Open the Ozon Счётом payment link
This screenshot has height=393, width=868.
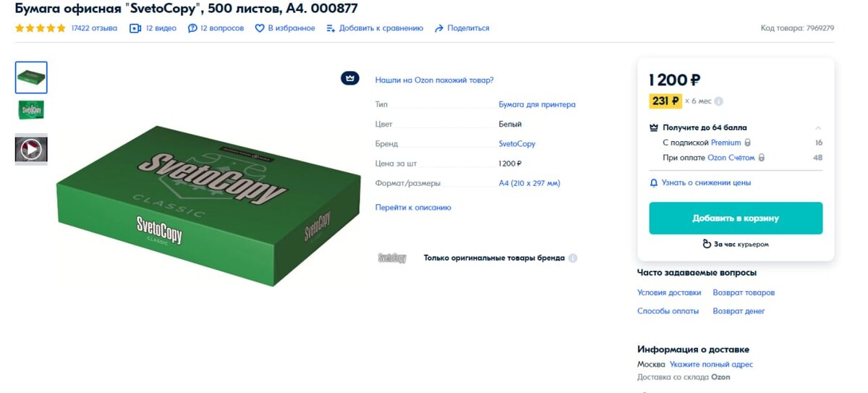tap(731, 158)
